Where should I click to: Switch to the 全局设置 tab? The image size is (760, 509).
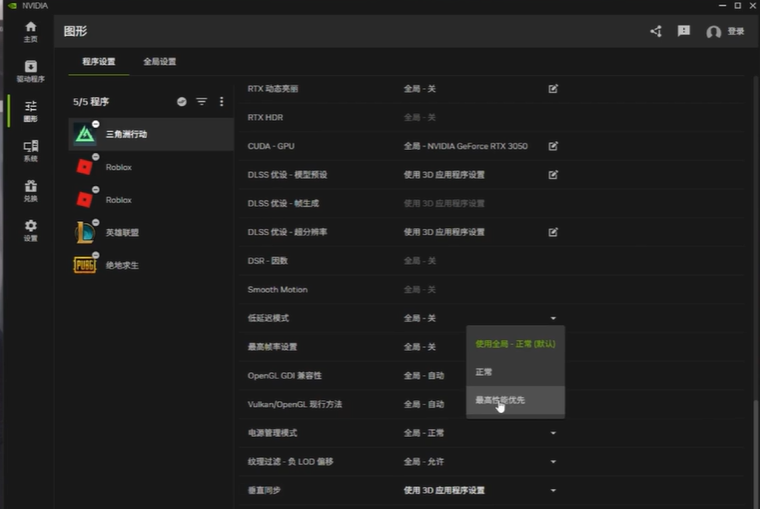(160, 62)
